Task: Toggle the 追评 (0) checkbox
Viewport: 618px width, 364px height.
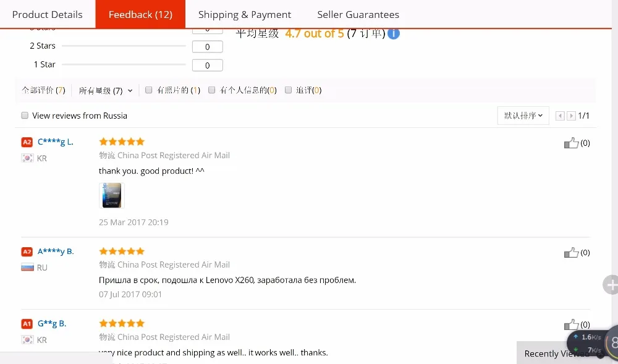Action: pos(288,90)
